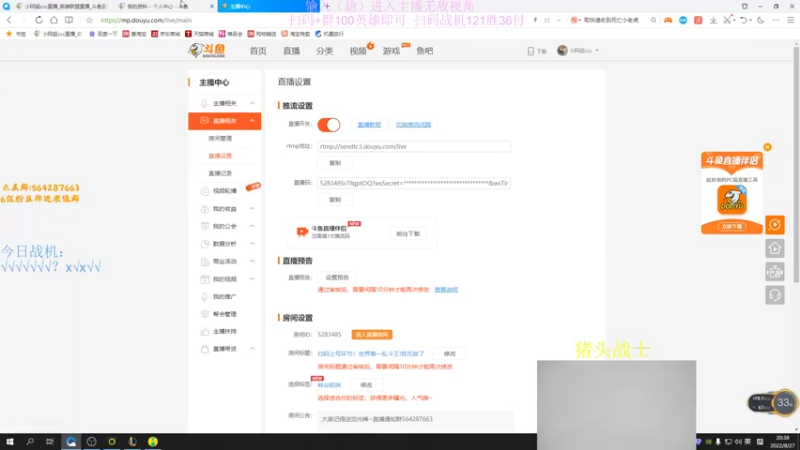
Task: Click the home floating side button
Action: 774,248
